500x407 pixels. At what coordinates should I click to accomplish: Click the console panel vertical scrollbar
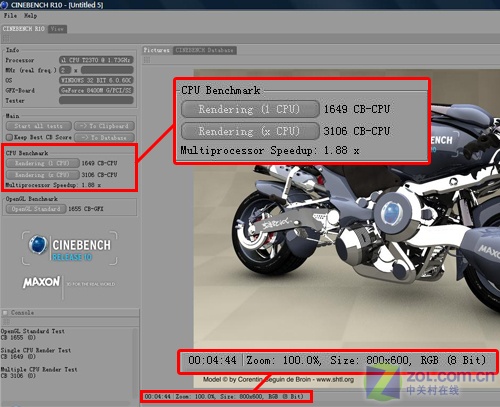tap(135, 363)
